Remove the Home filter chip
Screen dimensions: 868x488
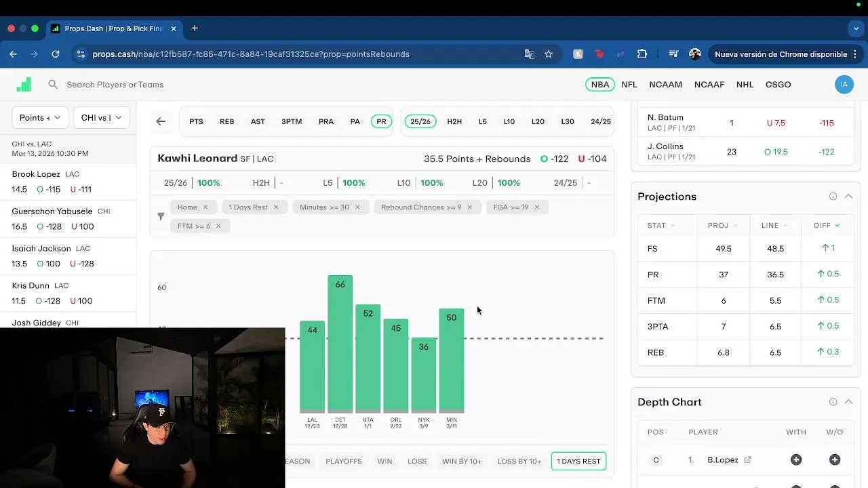(205, 207)
